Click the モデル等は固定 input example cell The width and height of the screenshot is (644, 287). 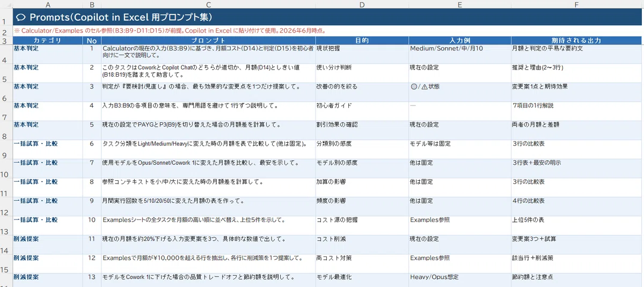[459, 150]
